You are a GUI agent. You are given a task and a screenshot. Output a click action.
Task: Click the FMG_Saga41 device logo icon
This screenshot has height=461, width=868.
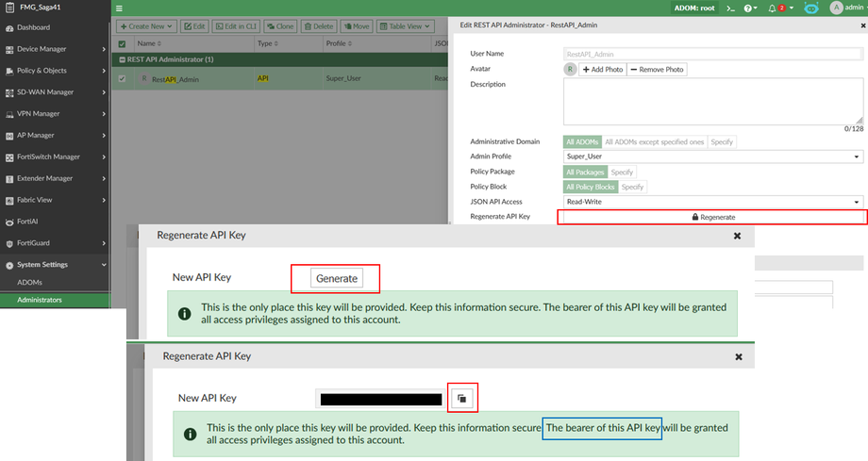pyautogui.click(x=9, y=8)
